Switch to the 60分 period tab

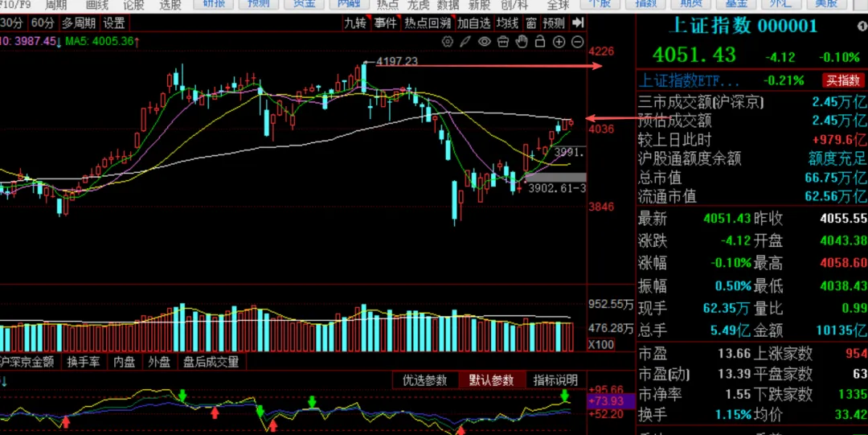click(43, 23)
